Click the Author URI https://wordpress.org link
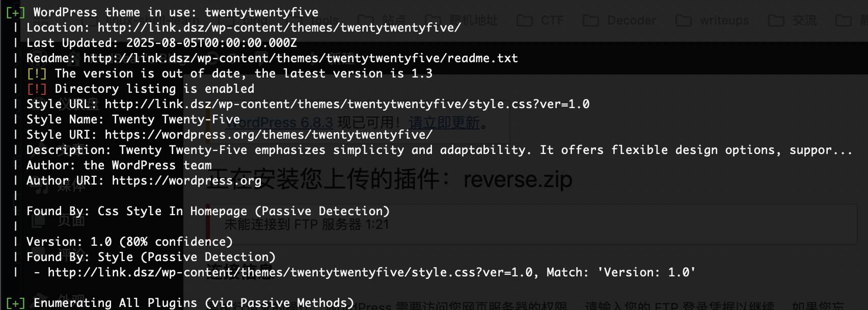 (186, 180)
